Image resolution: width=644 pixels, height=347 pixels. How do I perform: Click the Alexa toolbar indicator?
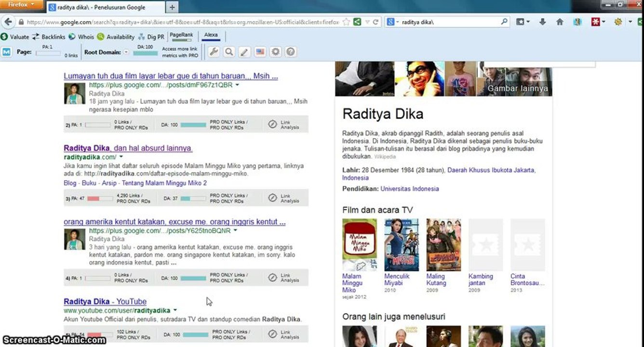(x=211, y=36)
